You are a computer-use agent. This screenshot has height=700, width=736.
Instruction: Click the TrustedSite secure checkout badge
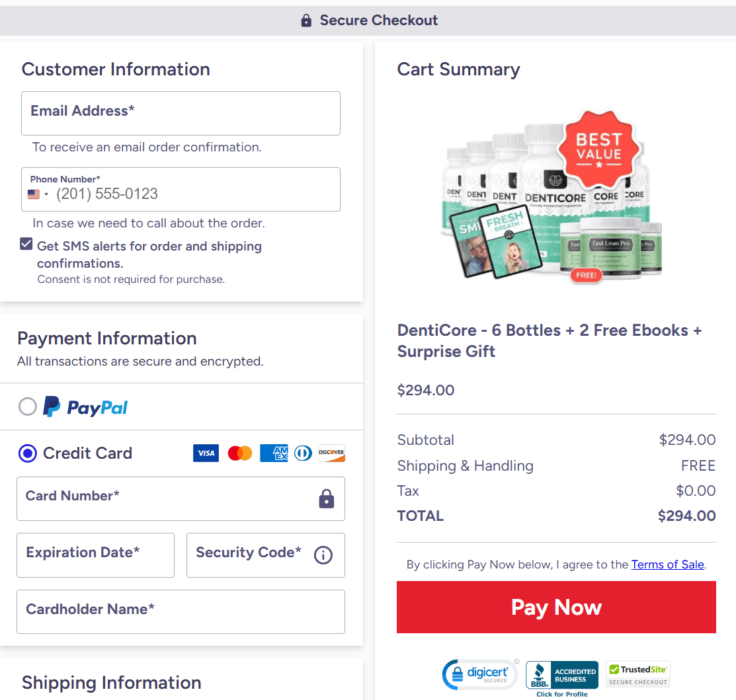coord(638,674)
